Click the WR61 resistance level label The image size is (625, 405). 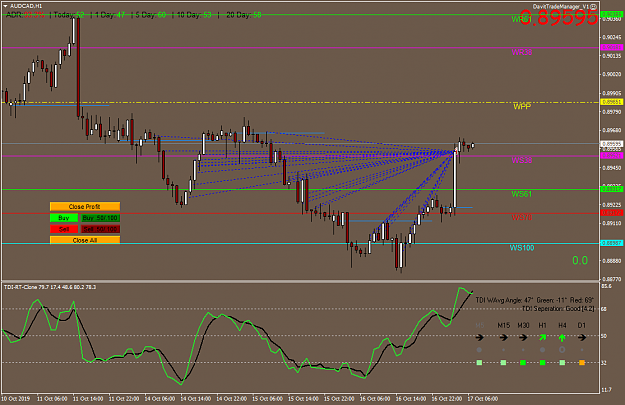point(521,19)
